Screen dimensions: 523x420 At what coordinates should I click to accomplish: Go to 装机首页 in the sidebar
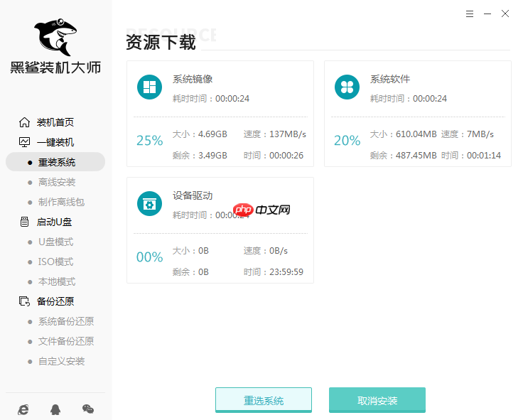click(55, 122)
